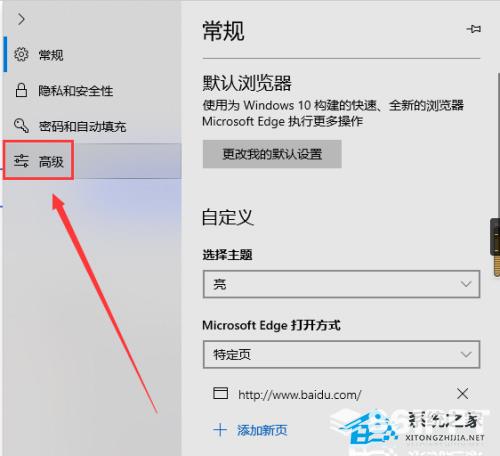This screenshot has width=500, height=456.
Task: Click the sliders icon beside 高级
Action: (x=21, y=161)
